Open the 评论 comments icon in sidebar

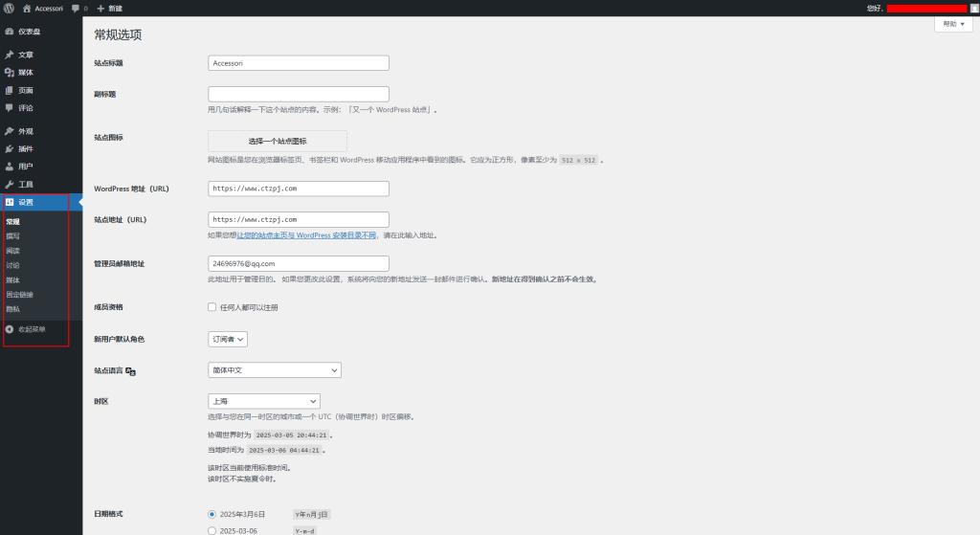[x=10, y=108]
